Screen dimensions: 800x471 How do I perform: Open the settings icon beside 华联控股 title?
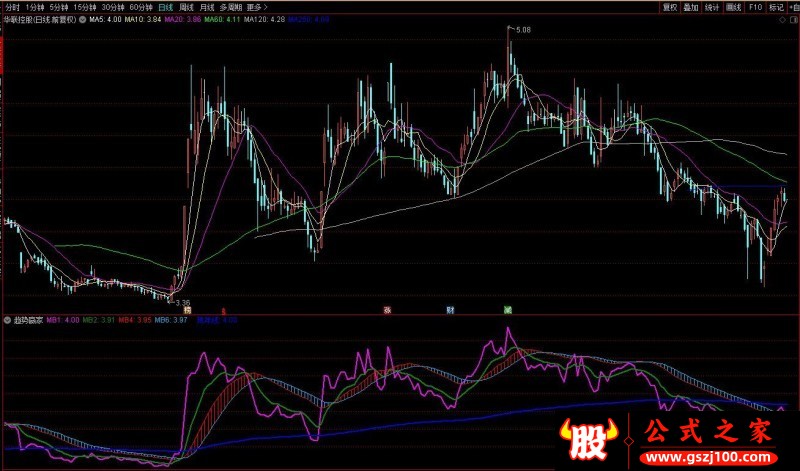(x=82, y=19)
